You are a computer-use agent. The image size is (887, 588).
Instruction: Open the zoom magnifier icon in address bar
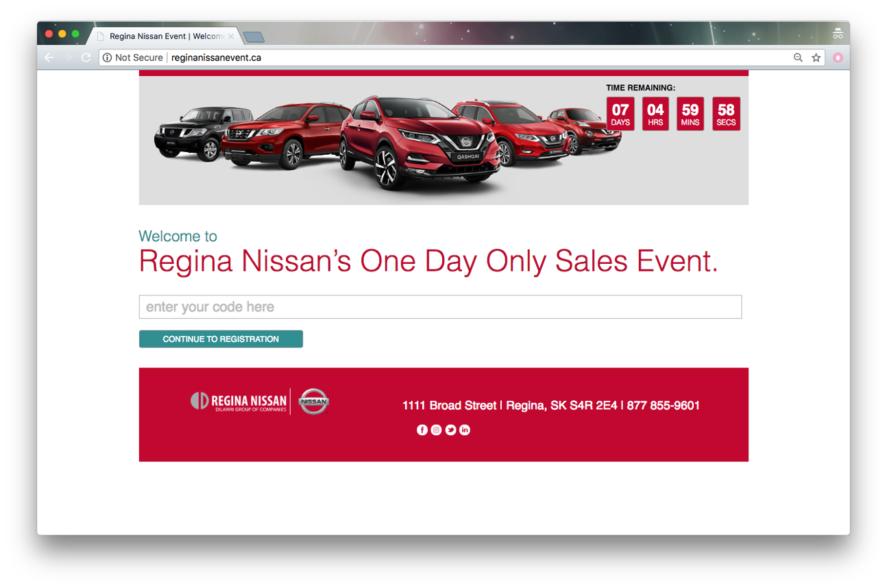(798, 58)
